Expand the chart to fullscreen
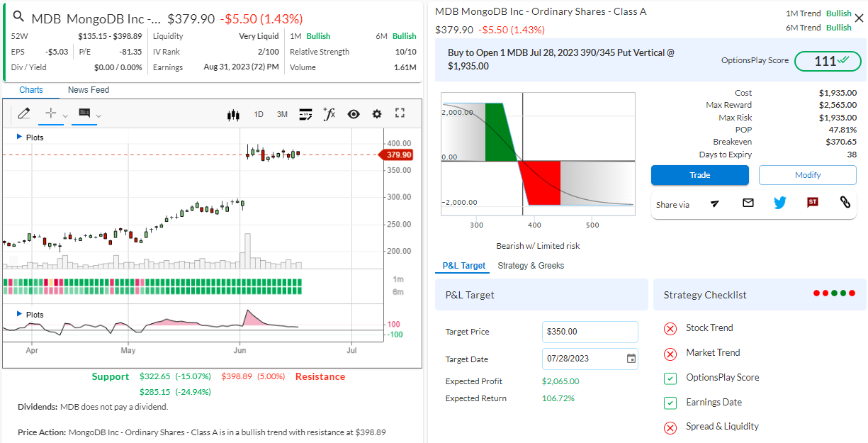868x443 pixels. (x=400, y=113)
